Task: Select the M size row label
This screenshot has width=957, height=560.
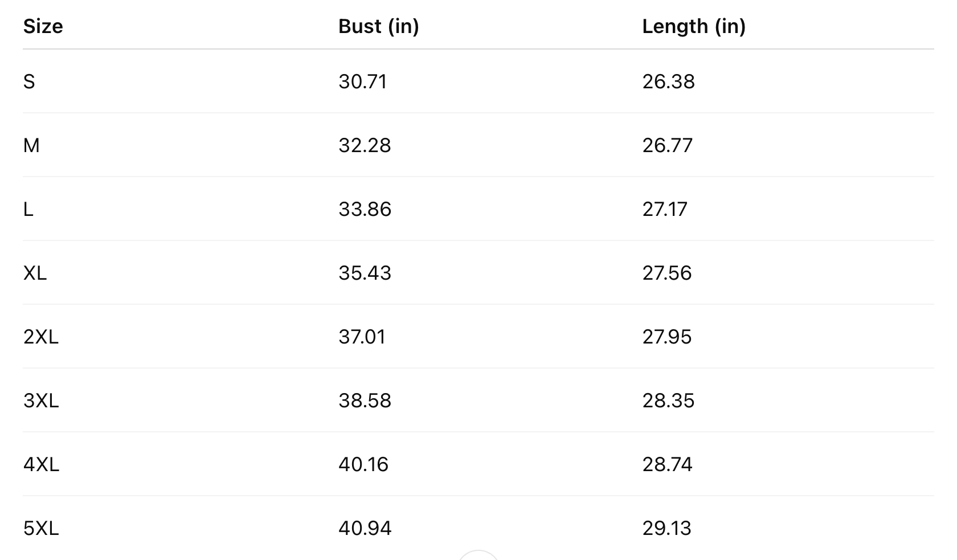Action: (x=31, y=146)
